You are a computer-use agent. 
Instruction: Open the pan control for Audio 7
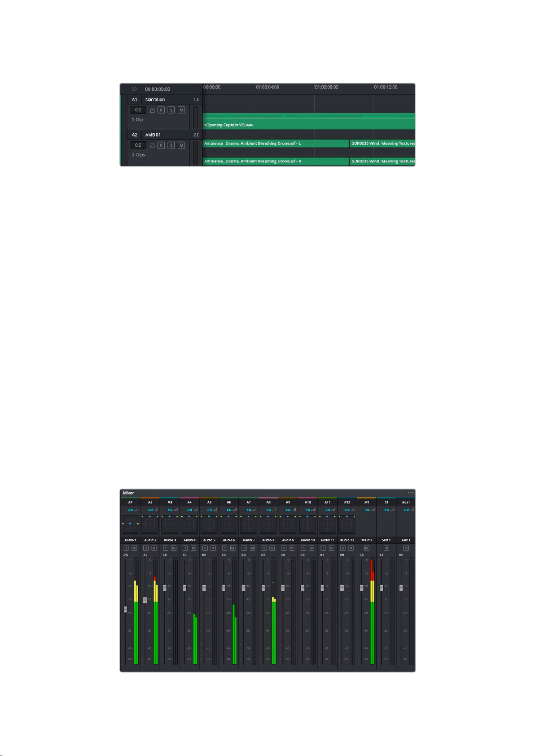pyautogui.click(x=249, y=524)
